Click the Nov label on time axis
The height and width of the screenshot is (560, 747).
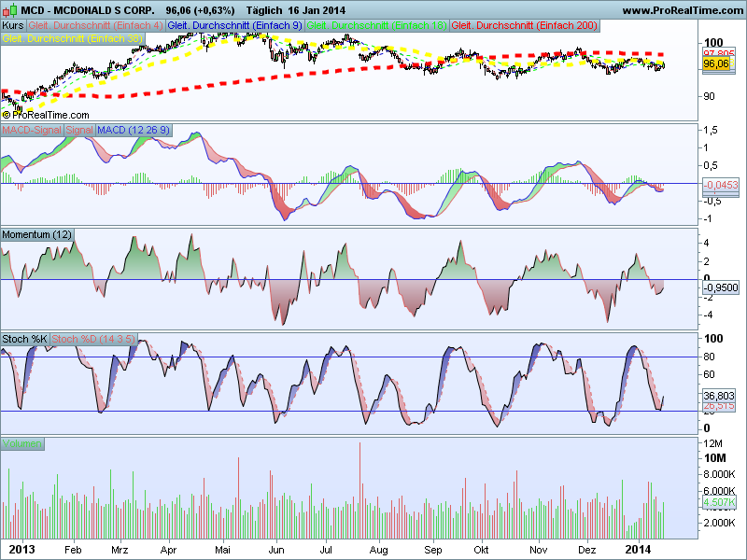click(x=539, y=550)
